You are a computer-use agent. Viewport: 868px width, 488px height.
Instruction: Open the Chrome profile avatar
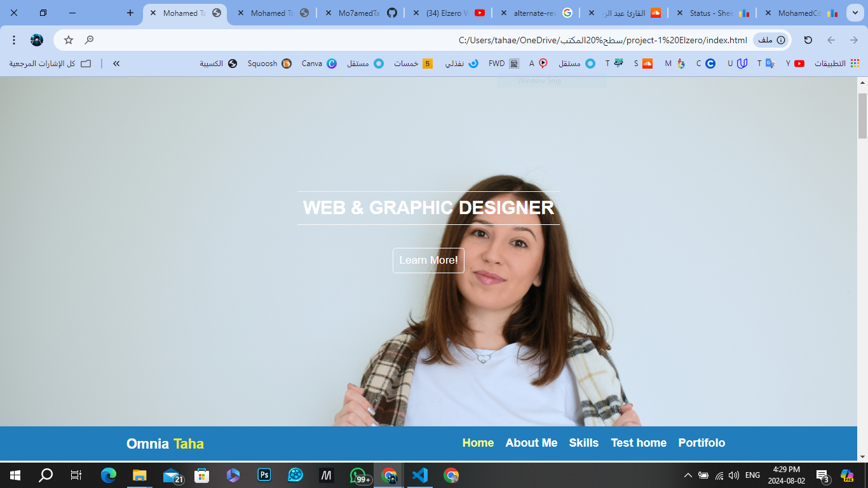37,40
